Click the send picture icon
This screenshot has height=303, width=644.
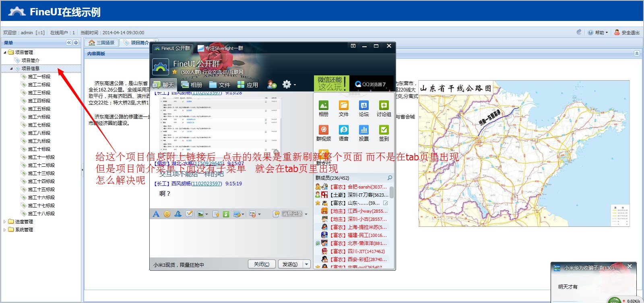pos(200,214)
